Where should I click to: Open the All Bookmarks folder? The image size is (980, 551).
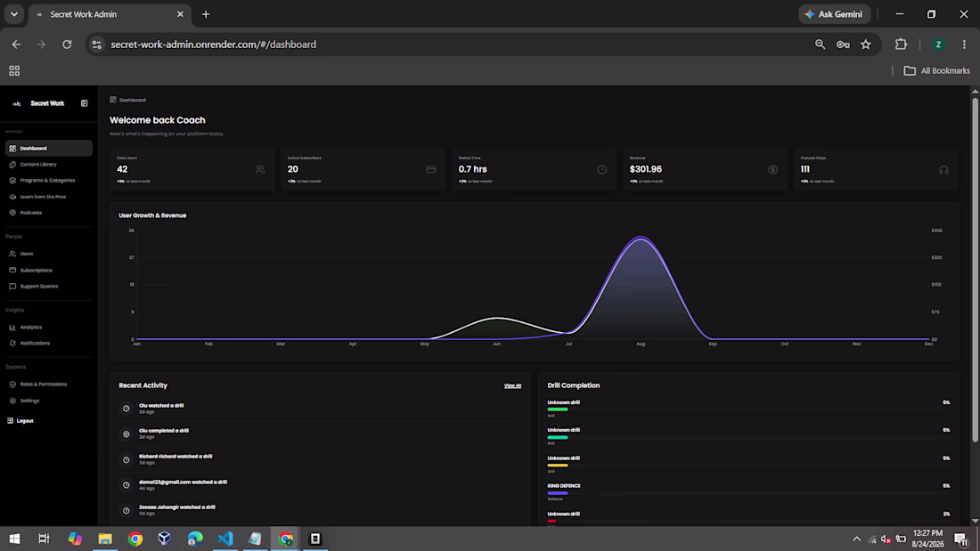point(937,70)
